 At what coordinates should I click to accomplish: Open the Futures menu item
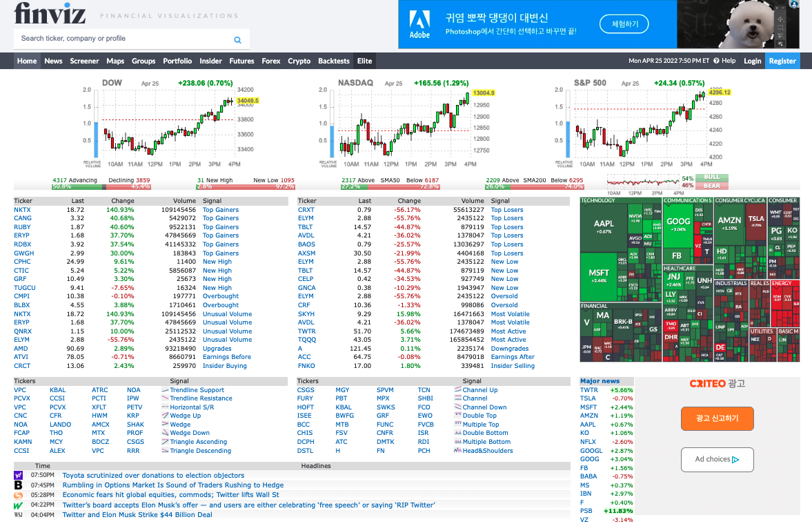[x=242, y=61]
